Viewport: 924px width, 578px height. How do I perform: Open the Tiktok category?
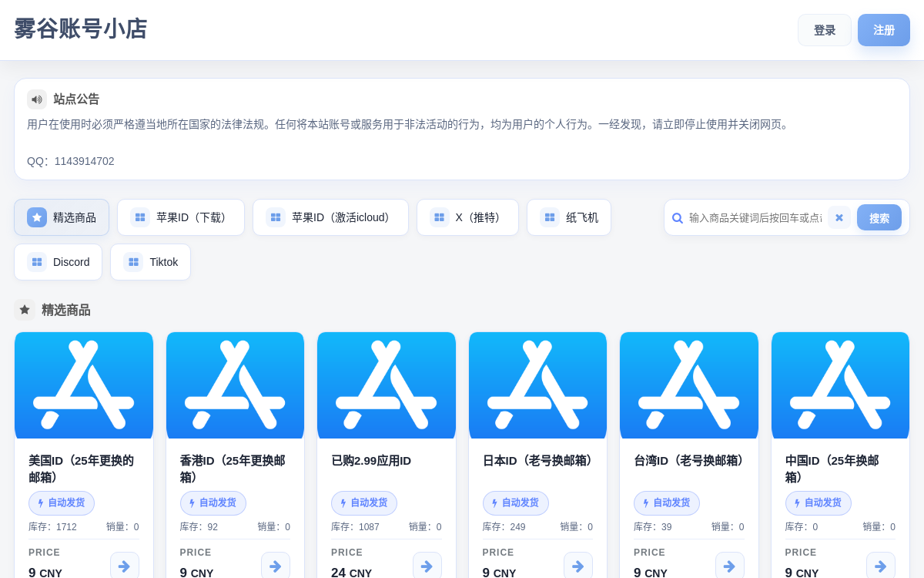tap(150, 262)
